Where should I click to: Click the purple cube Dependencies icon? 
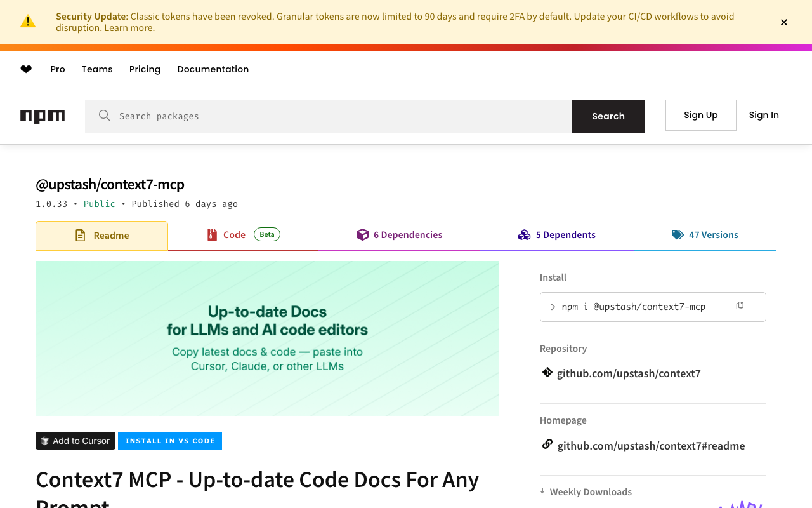coord(362,235)
